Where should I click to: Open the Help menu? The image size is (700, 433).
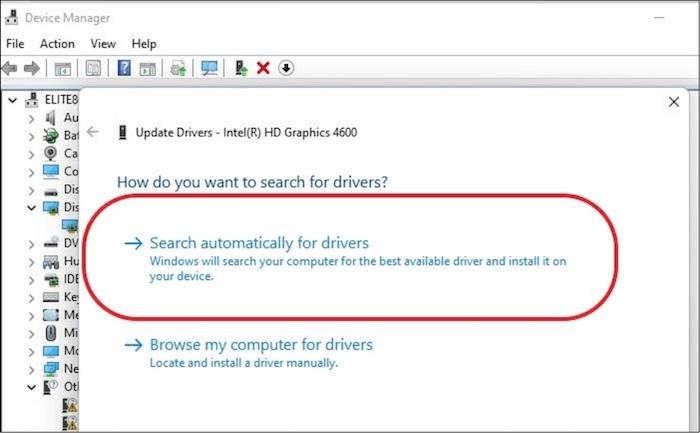point(144,44)
